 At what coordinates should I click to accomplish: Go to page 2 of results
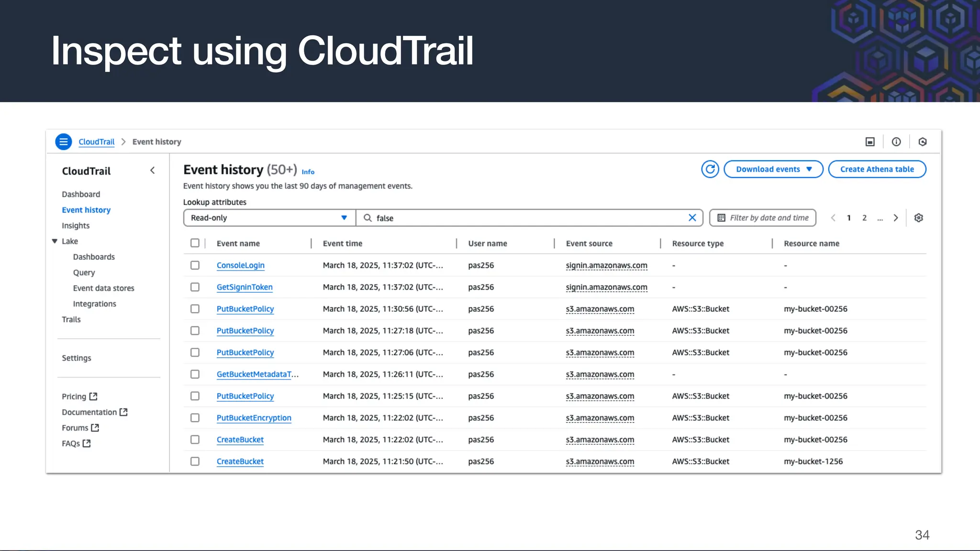pos(864,218)
